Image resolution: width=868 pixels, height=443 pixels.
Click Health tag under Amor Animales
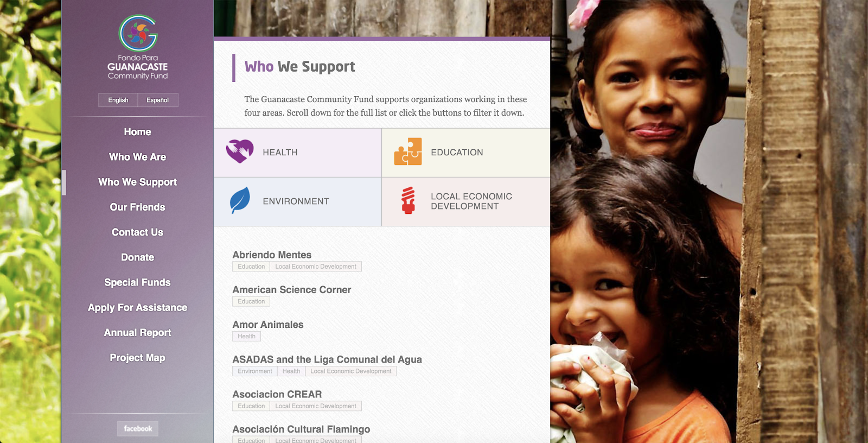(247, 336)
